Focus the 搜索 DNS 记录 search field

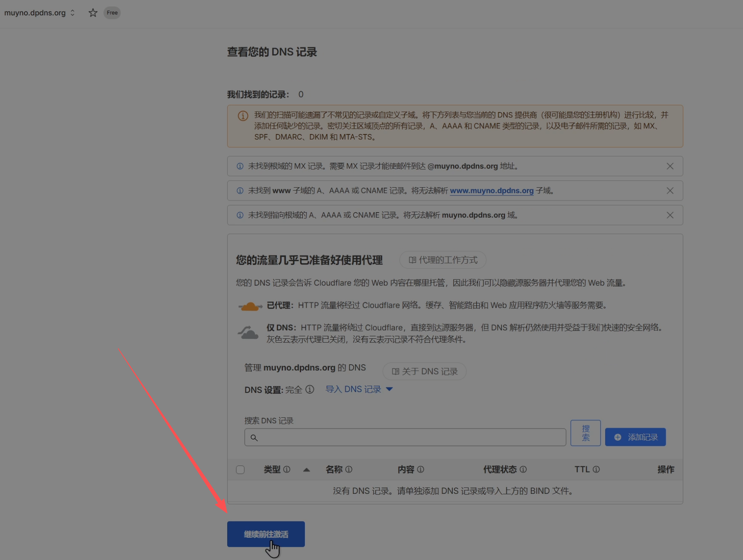tap(405, 438)
